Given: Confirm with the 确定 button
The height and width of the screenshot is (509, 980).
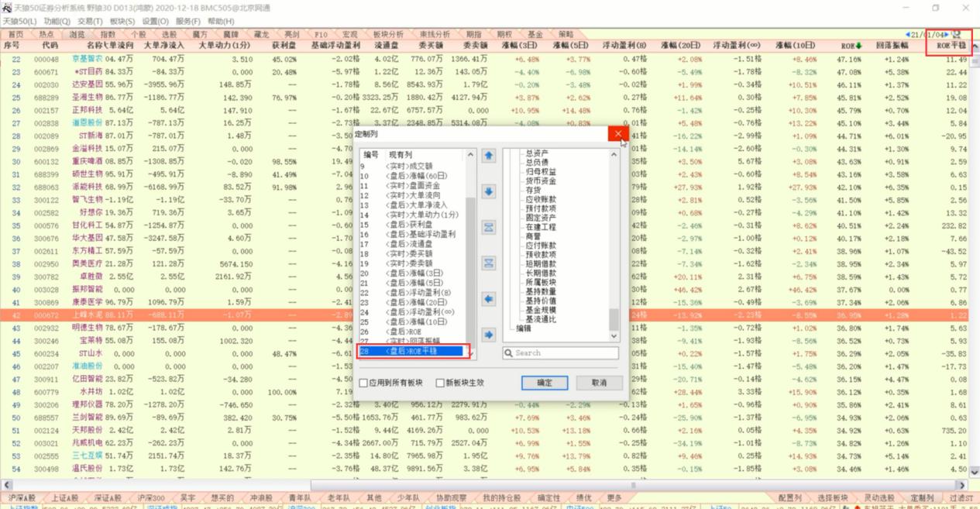Looking at the screenshot, I should click(x=545, y=383).
